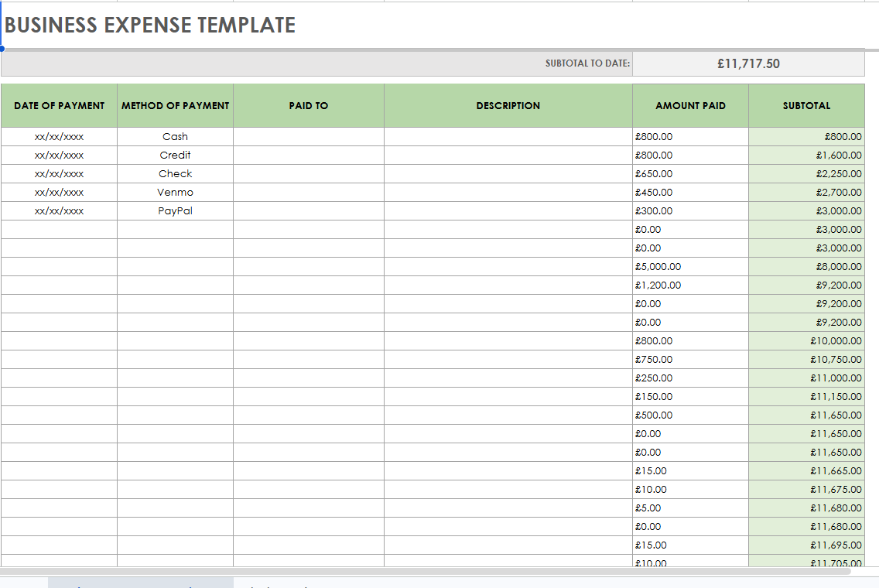
Task: Select the £450.00 amount paid cell
Action: 690,192
